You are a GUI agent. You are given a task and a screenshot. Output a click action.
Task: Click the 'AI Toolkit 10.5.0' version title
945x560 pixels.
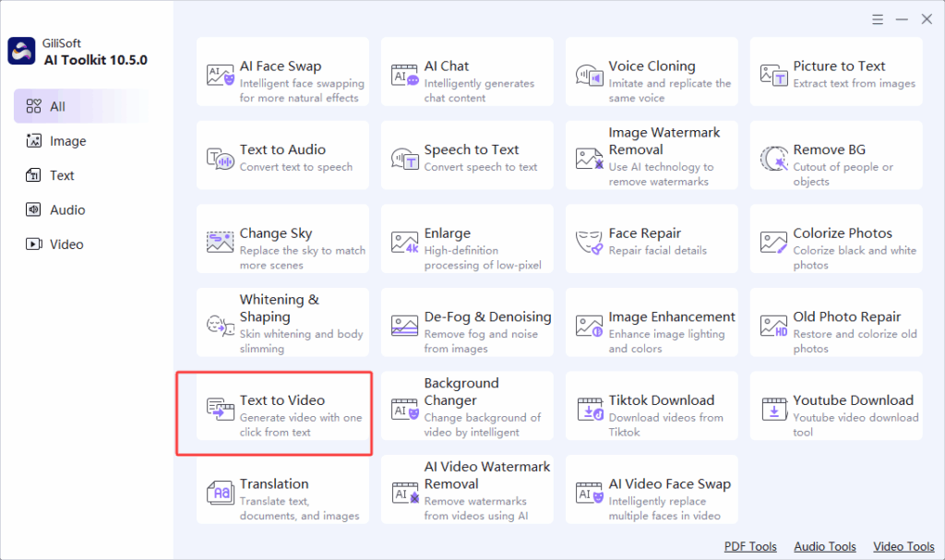95,60
